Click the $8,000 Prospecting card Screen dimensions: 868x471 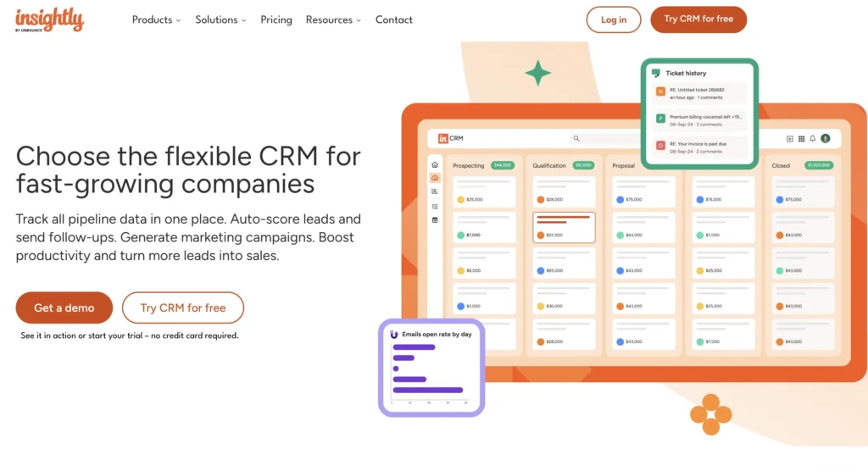484,263
